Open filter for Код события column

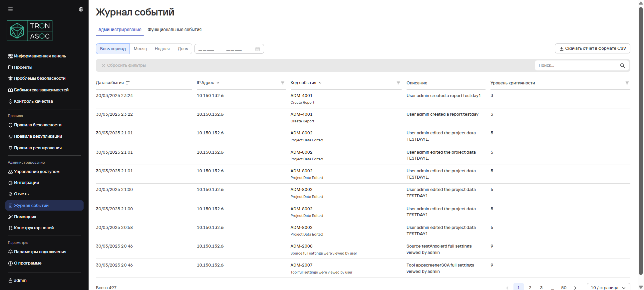click(398, 83)
